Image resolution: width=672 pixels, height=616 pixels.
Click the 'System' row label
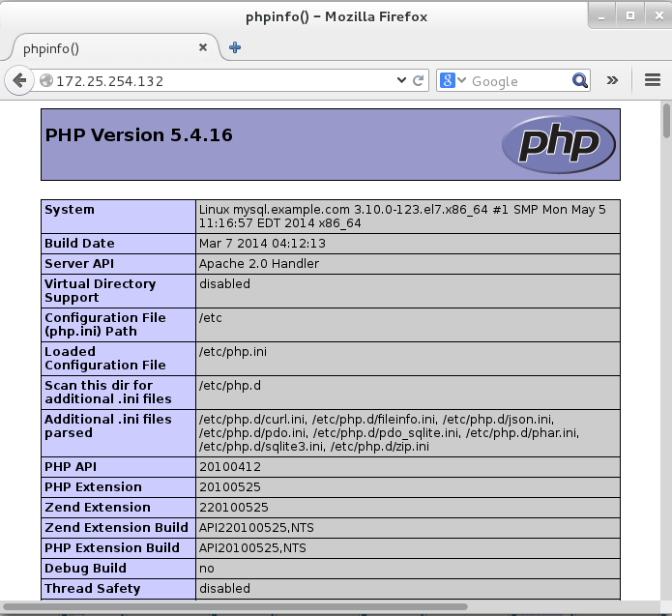(70, 210)
